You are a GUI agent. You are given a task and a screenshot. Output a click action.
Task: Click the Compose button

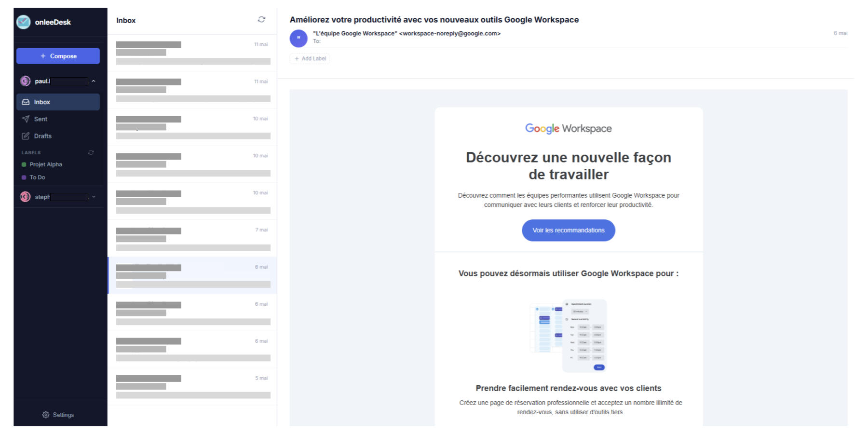58,56
